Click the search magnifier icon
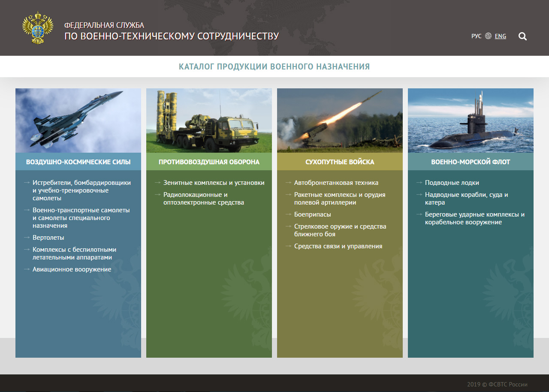Viewport: 549px width, 392px height. [x=522, y=36]
